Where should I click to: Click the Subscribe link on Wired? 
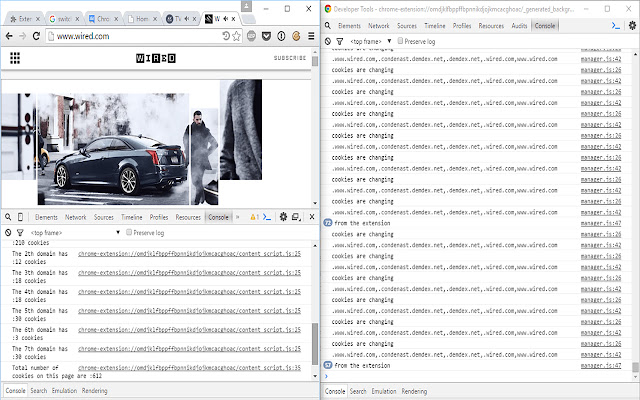(290, 59)
